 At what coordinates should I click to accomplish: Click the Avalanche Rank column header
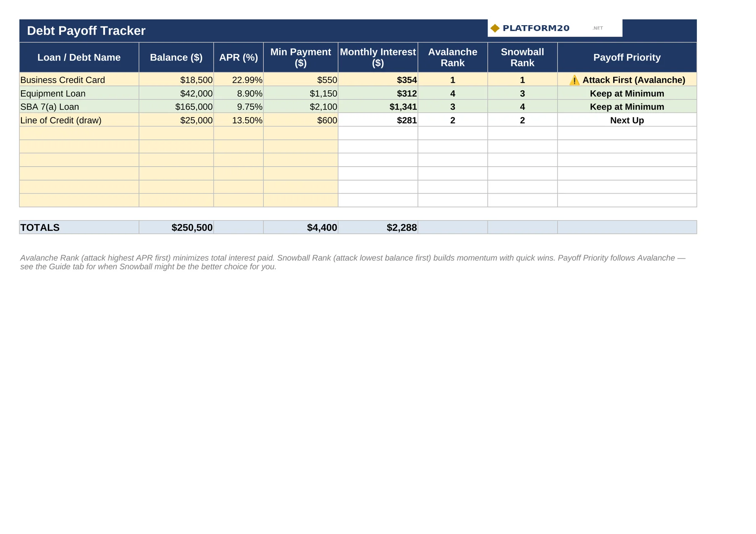[453, 58]
